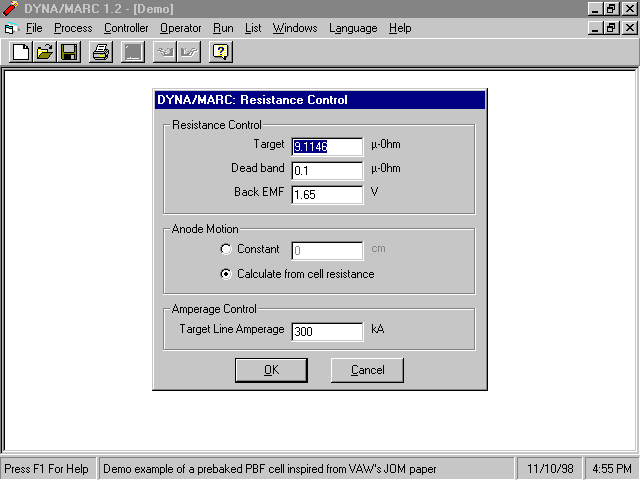Screen dimensions: 640x480
Task: Close the inner Demo document window
Action: [629, 28]
